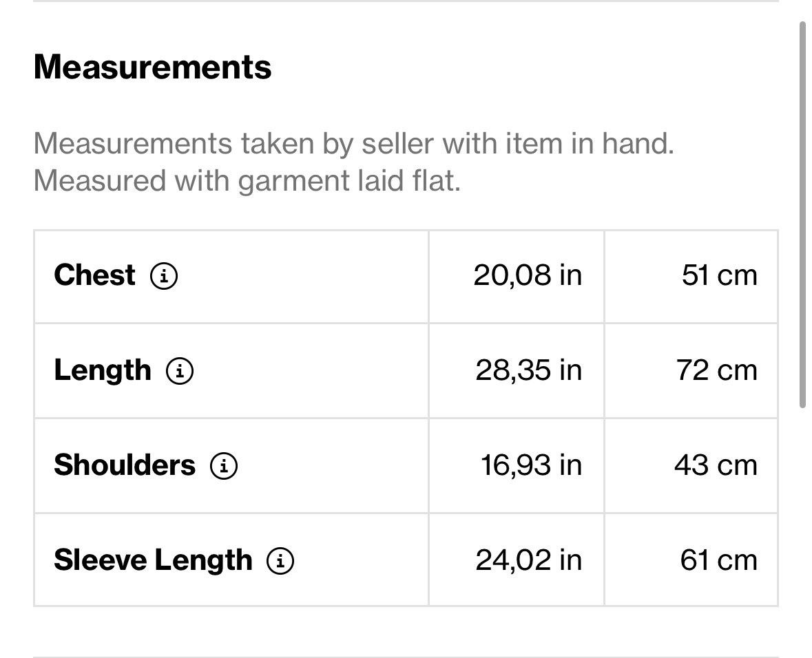Viewport: 812px width, 658px height.
Task: Click the 61 cm sleeve value
Action: click(x=719, y=561)
